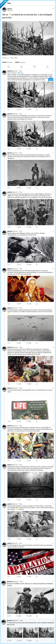Click the blue verification badge overlay on the first photo

pyautogui.click(x=51, y=80)
